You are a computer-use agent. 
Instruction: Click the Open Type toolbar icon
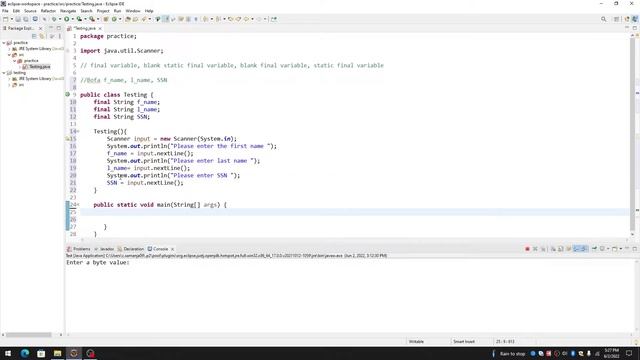pyautogui.click(x=128, y=19)
